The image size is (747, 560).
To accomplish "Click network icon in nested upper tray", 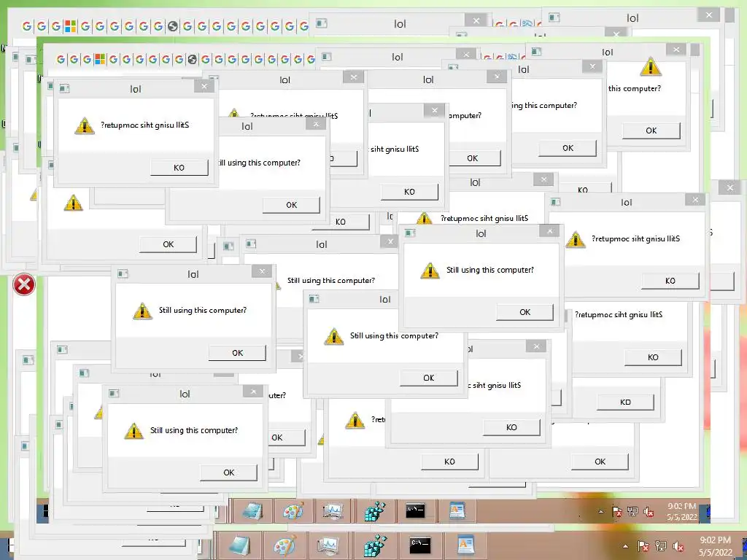I will tap(632, 512).
